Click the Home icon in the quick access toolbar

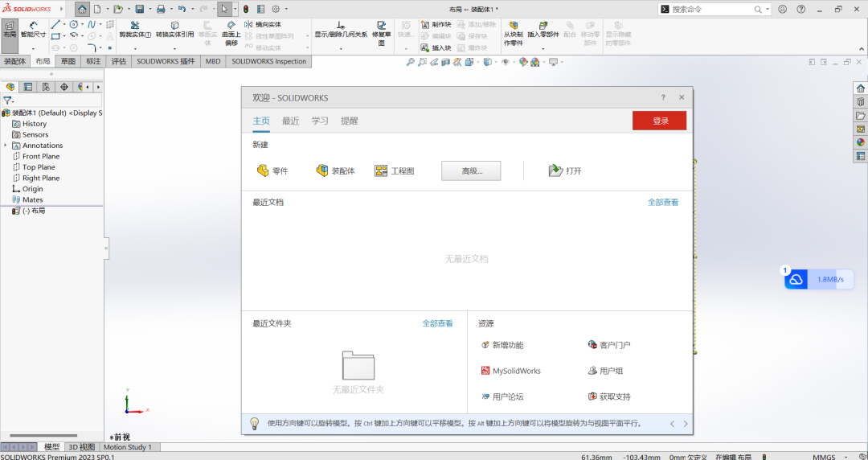tap(82, 9)
